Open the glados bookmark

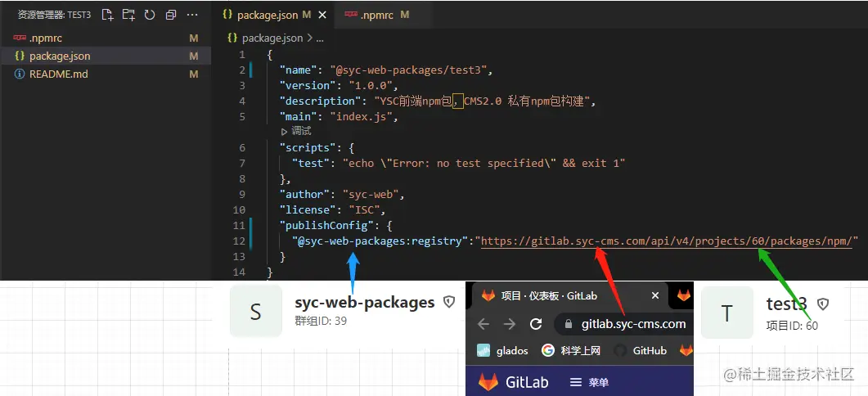click(502, 350)
